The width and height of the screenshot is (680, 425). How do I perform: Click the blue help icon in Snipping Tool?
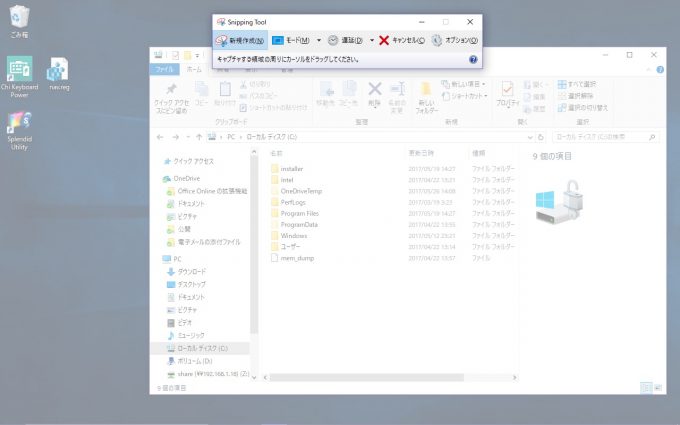(473, 59)
